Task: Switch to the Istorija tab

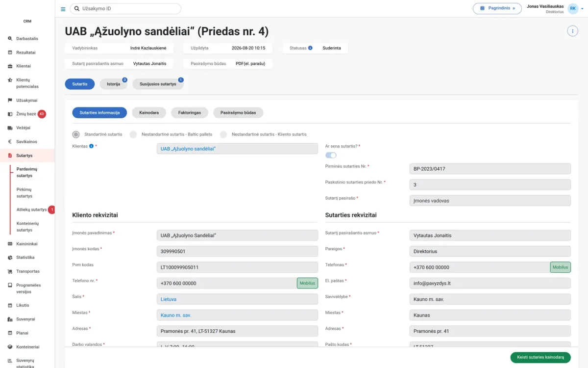Action: 113,84
